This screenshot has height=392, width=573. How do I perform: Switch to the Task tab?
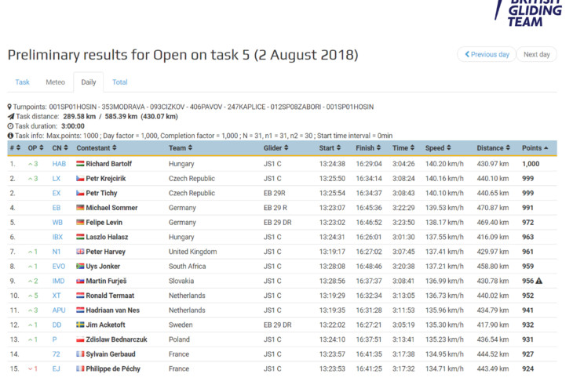(x=23, y=82)
